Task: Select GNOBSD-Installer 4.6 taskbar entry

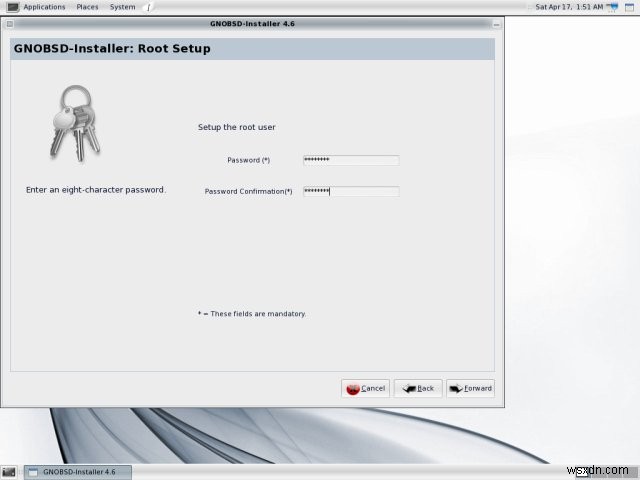Action: click(x=78, y=472)
